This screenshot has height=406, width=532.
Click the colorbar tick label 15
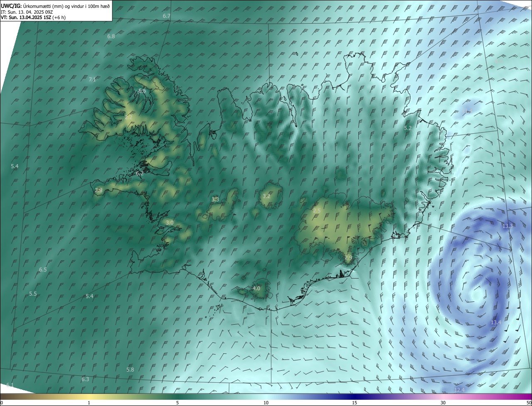[x=355, y=403]
